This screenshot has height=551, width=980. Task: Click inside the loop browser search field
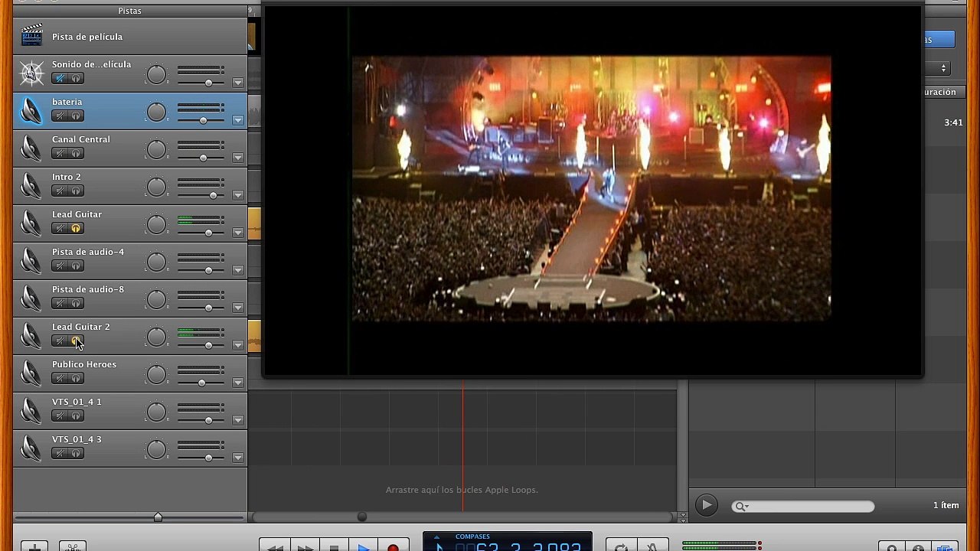click(x=803, y=507)
